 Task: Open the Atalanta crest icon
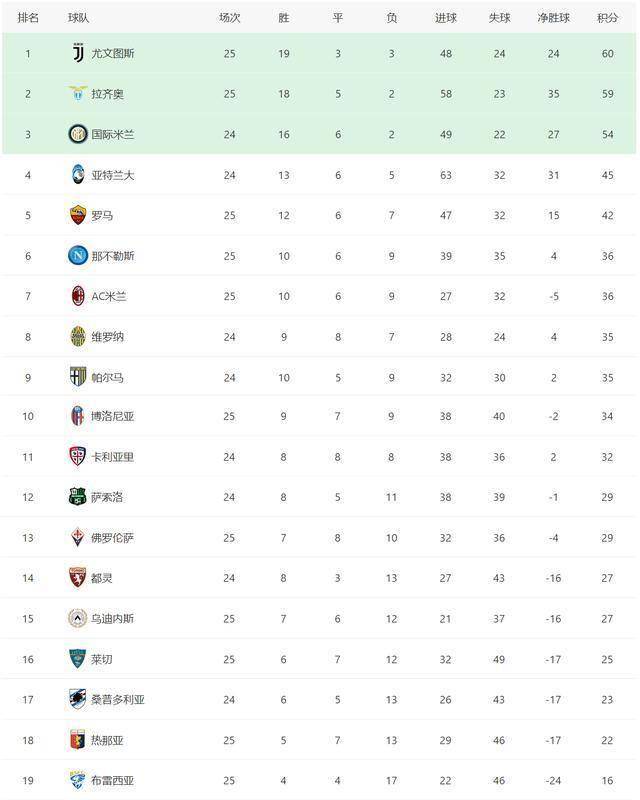pos(78,174)
